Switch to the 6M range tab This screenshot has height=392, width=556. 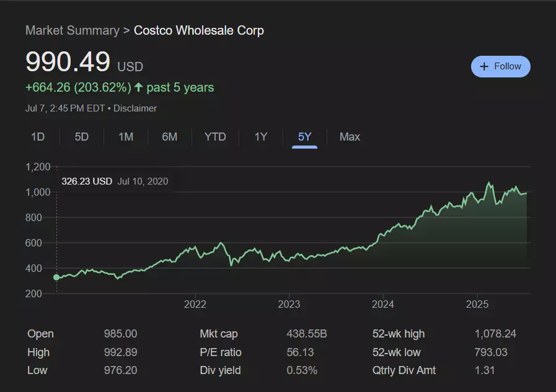169,137
